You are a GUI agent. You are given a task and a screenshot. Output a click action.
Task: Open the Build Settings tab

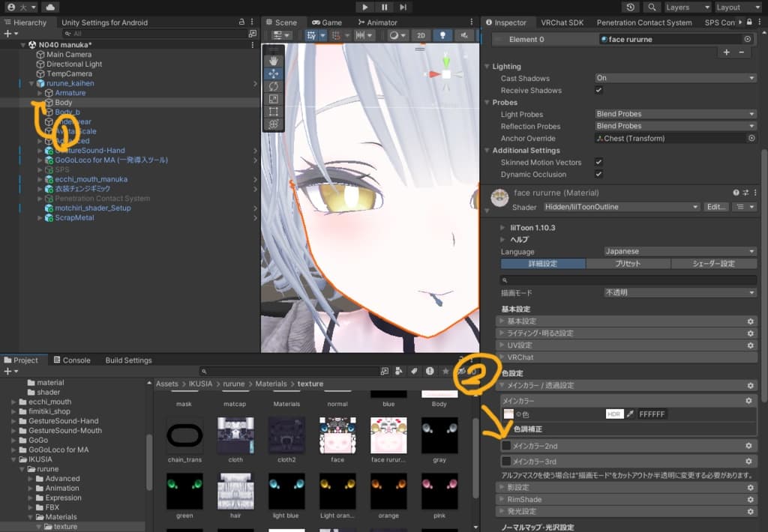coord(128,360)
